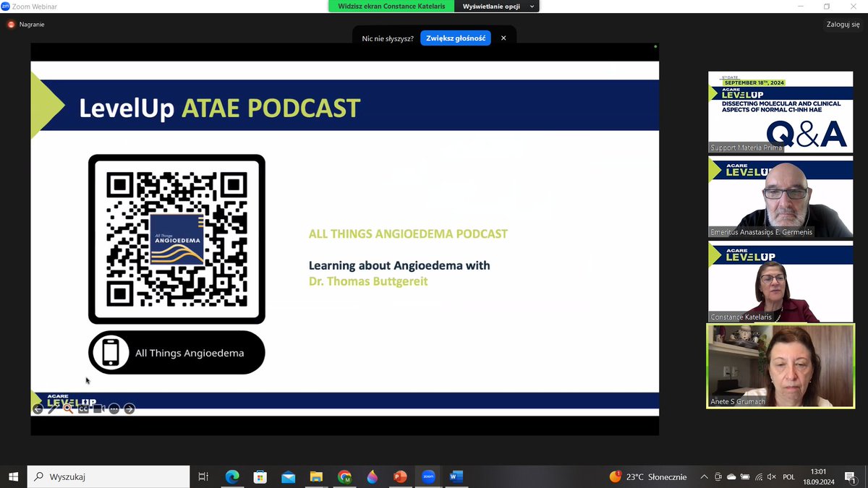Viewport: 868px width, 488px height.
Task: Click the Wyszukaj taskbar search box
Action: pyautogui.click(x=109, y=476)
